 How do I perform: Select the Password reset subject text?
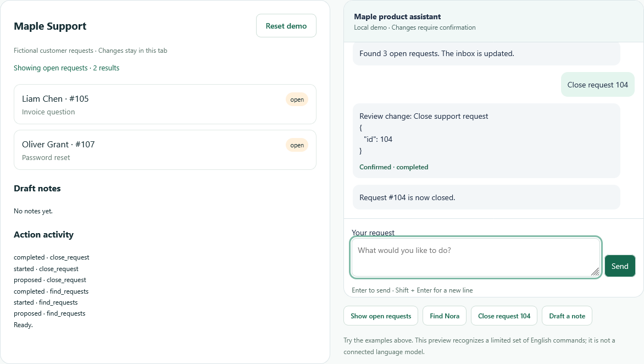pos(46,157)
